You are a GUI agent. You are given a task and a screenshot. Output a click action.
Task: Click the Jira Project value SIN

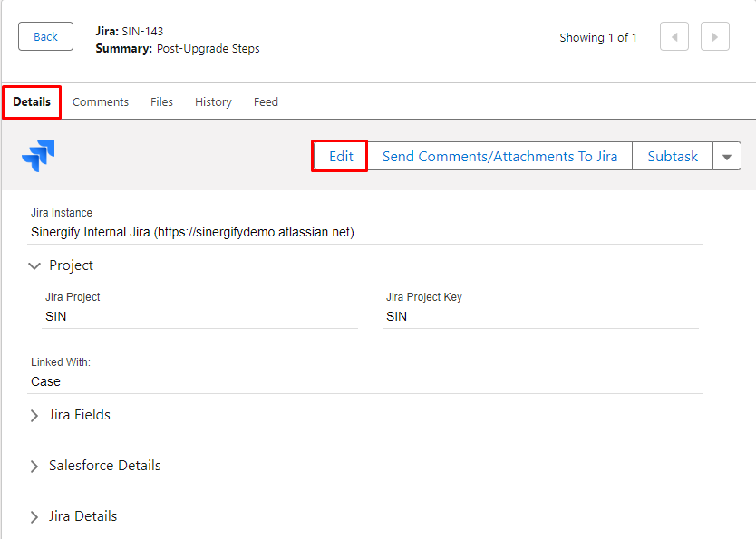tap(56, 316)
